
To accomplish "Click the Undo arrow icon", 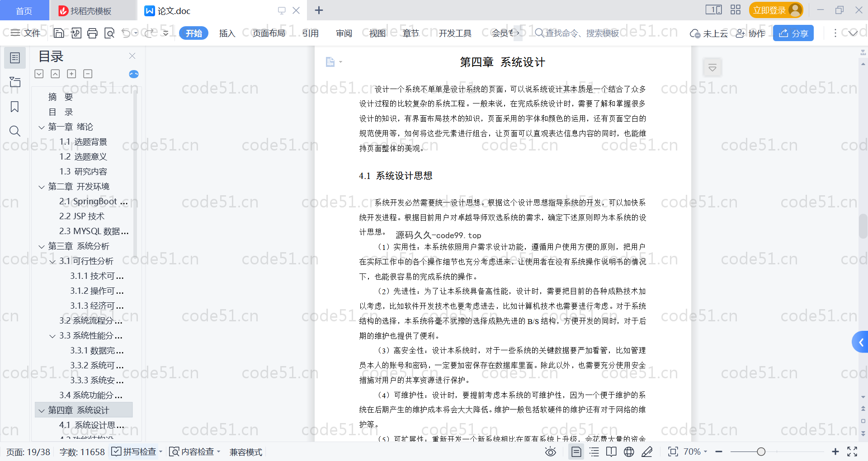I will (x=126, y=33).
